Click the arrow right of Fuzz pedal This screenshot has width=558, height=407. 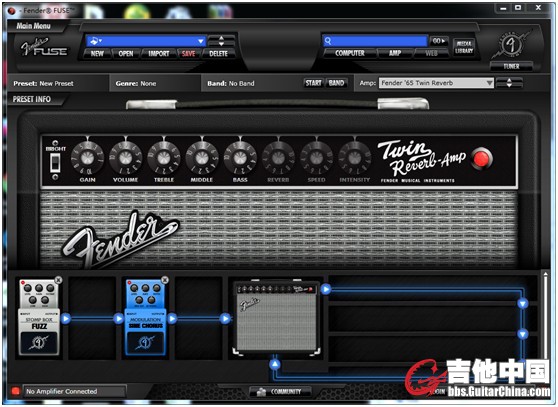(66, 318)
